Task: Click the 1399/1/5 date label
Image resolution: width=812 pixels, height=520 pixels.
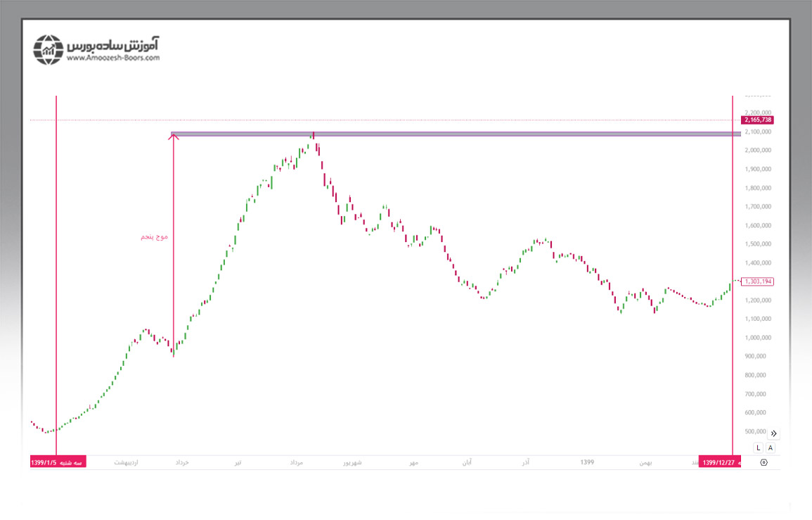Action: (x=58, y=462)
